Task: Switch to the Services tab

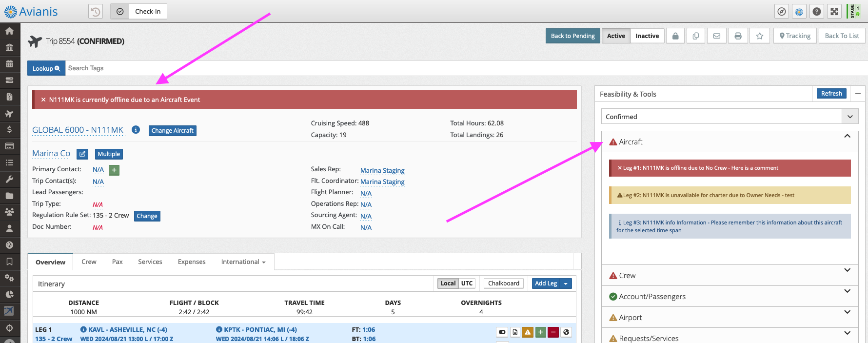Action: pos(150,262)
